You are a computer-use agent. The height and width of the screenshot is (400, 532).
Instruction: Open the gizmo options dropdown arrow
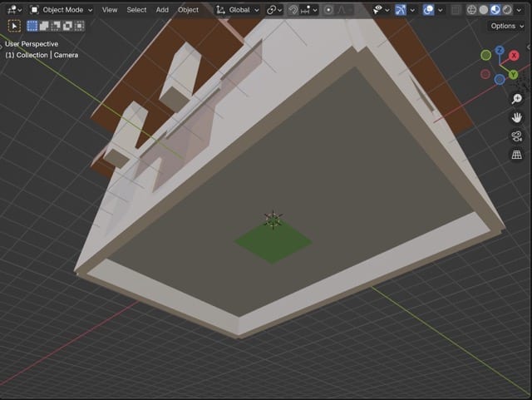point(412,10)
